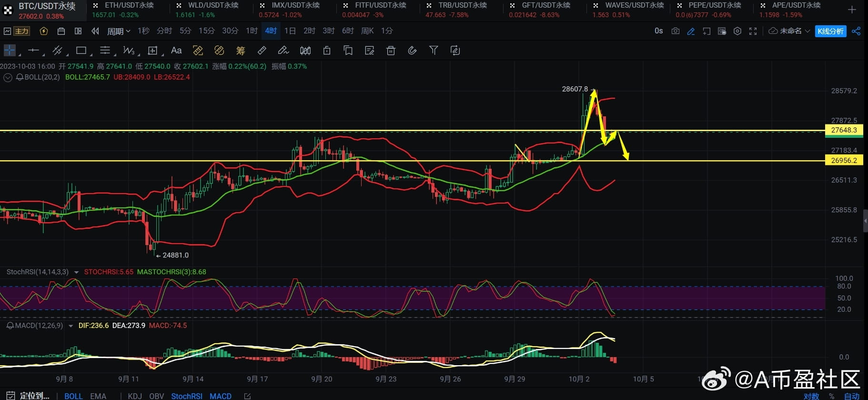Select the rectangle shape drawing tool
Image resolution: width=868 pixels, height=400 pixels.
coord(81,50)
